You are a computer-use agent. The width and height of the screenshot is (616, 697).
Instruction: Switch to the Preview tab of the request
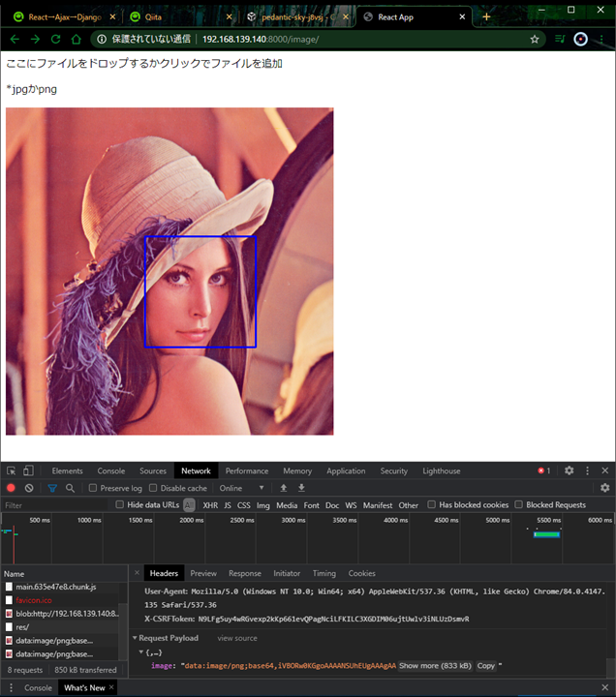pyautogui.click(x=203, y=573)
